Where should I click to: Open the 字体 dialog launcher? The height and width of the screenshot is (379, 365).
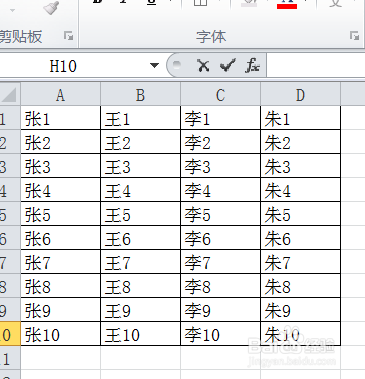(x=355, y=36)
